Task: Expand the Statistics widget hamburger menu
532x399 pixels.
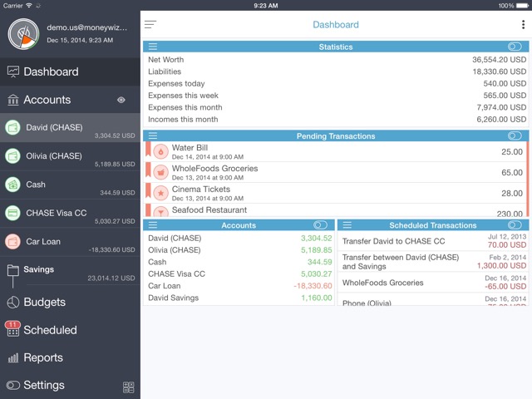Action: pos(153,47)
